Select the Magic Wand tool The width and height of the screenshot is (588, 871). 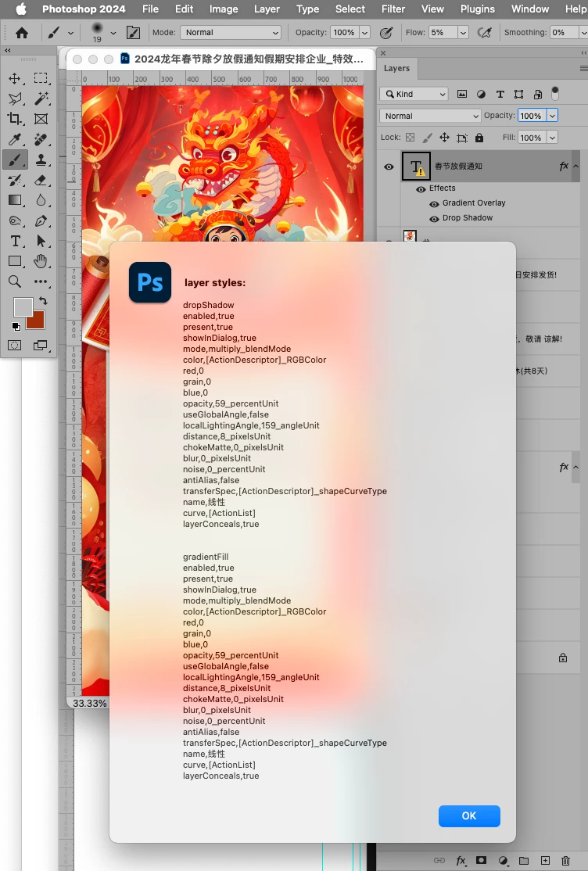[41, 99]
